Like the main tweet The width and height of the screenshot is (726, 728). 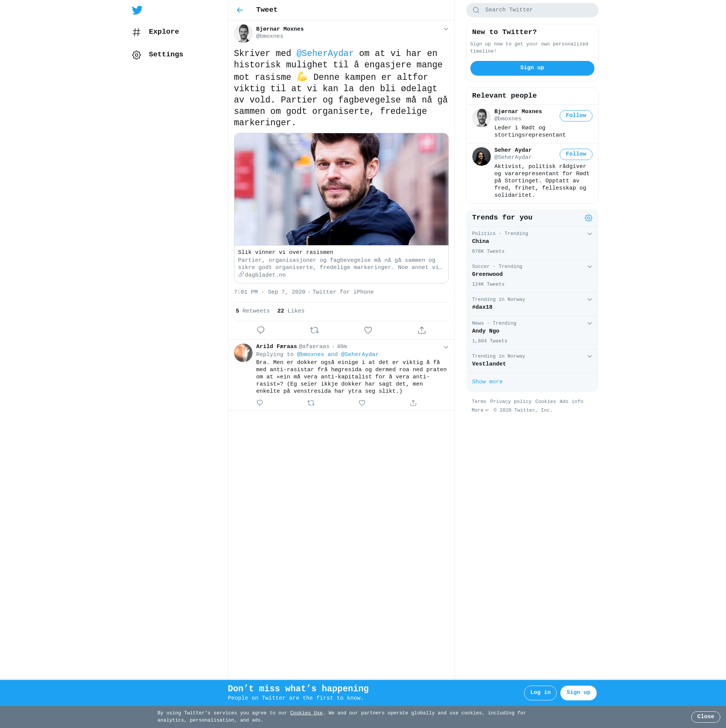coord(368,330)
